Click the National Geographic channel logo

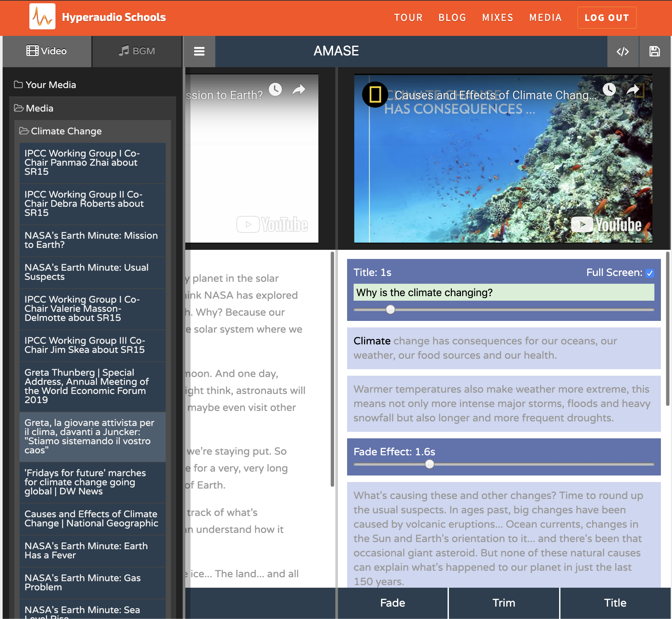[375, 95]
